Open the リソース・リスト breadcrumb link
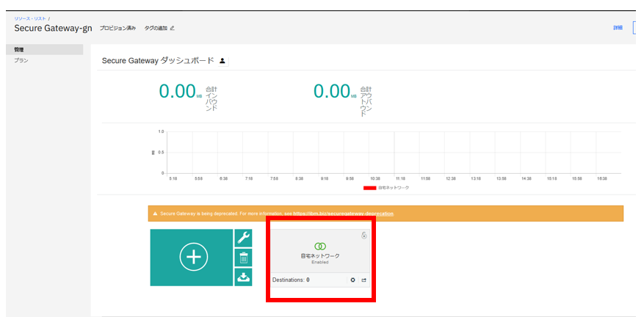 coord(30,18)
